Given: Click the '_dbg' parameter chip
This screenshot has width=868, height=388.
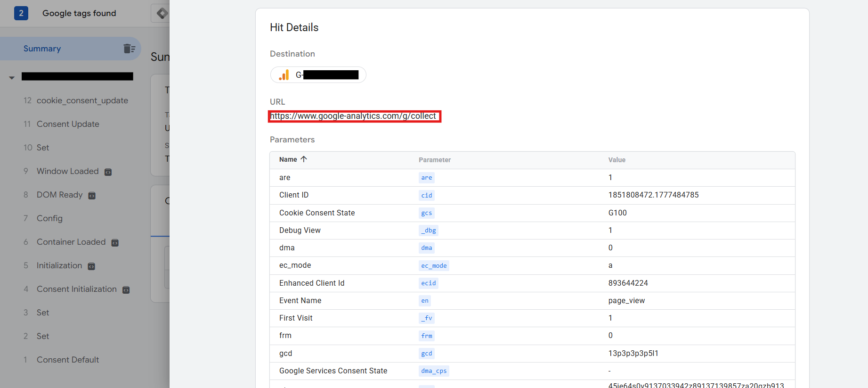Looking at the screenshot, I should pos(429,231).
